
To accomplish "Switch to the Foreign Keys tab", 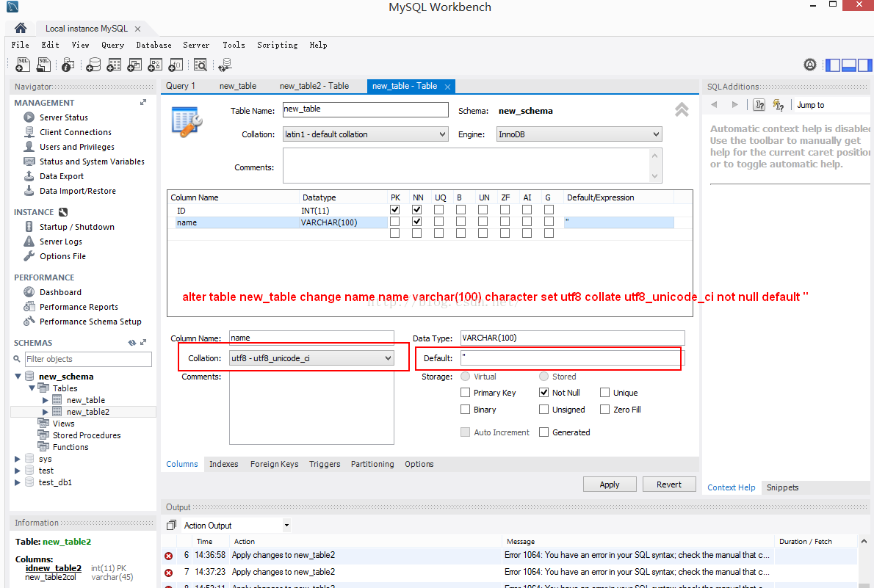I will click(274, 464).
